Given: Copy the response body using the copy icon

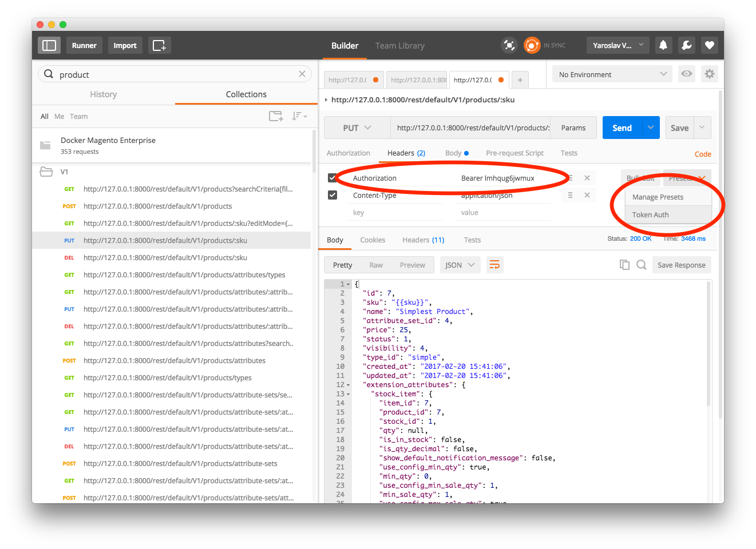Looking at the screenshot, I should click(x=624, y=264).
